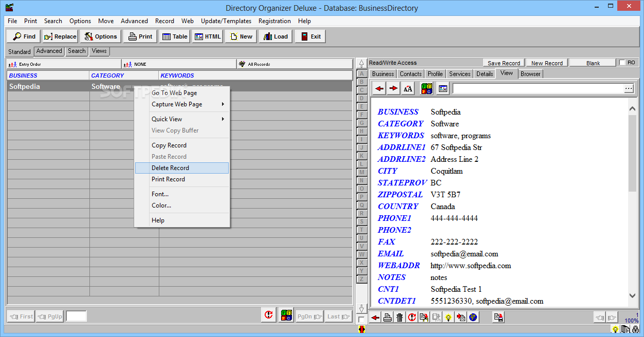Click the AA font size icon
The height and width of the screenshot is (337, 644).
[x=408, y=88]
